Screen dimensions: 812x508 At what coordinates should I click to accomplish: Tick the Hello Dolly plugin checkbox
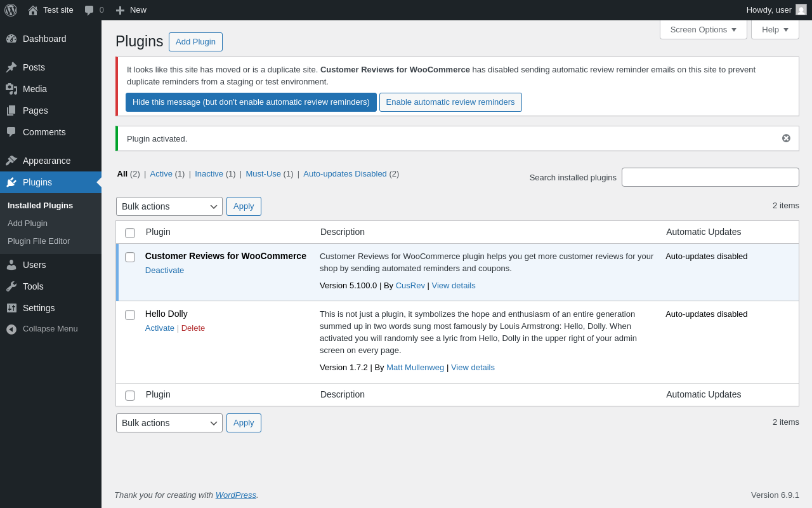tap(130, 315)
